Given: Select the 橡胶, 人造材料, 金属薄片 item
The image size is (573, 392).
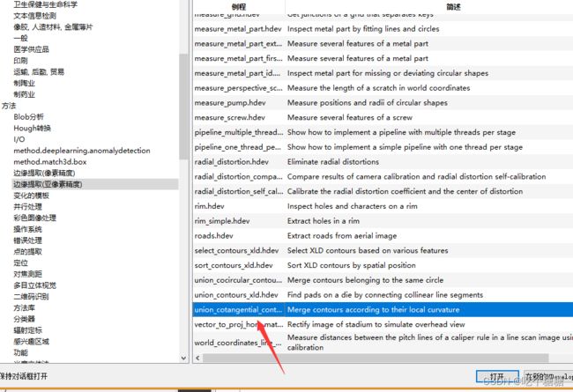Looking at the screenshot, I should [x=53, y=26].
